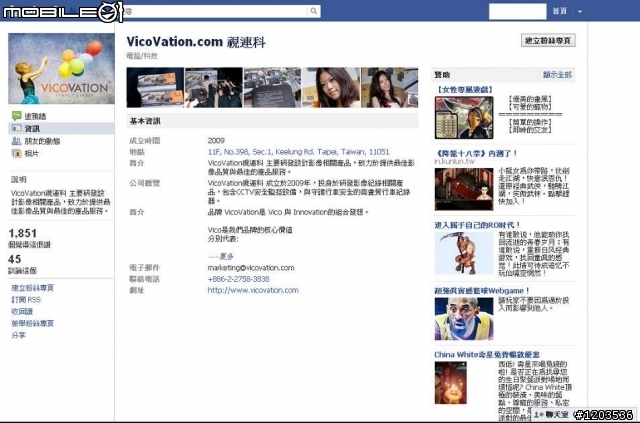Open first photo thumbnail of product boxes

155,87
